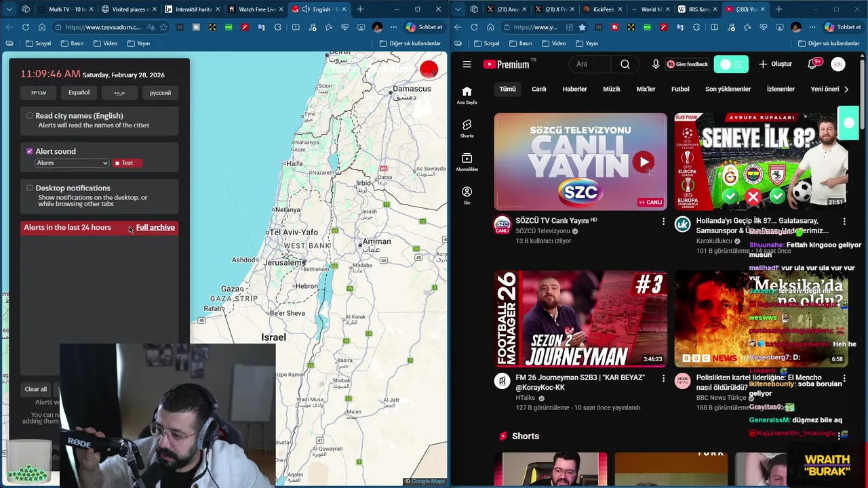
Task: Open Abonelikler in YouTube sidebar
Action: tap(467, 162)
